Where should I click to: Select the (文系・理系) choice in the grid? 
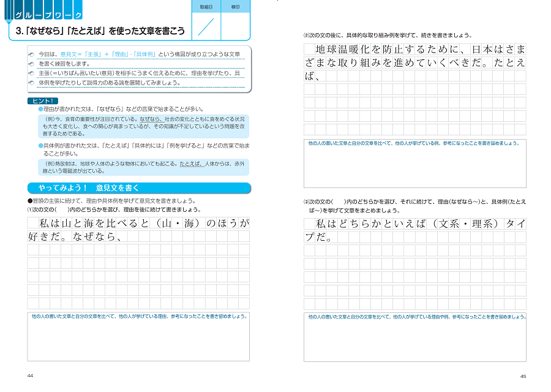[x=465, y=224]
